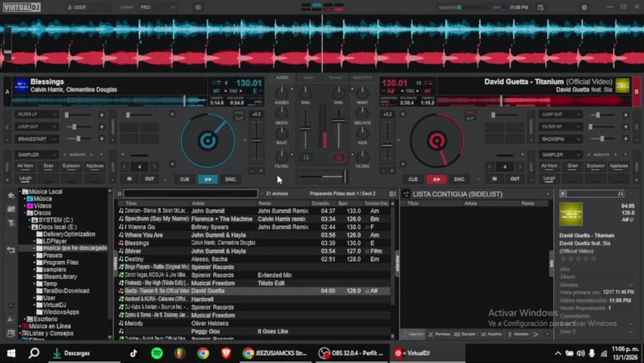Open BRAKESTART effect dropdown on deck A
This screenshot has width=644, height=363.
pyautogui.click(x=36, y=139)
